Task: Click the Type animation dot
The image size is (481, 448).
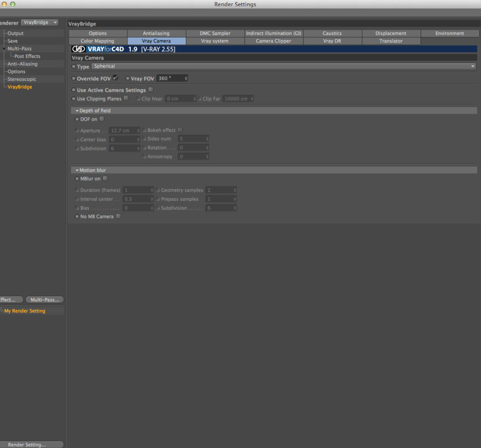Action: pyautogui.click(x=74, y=66)
